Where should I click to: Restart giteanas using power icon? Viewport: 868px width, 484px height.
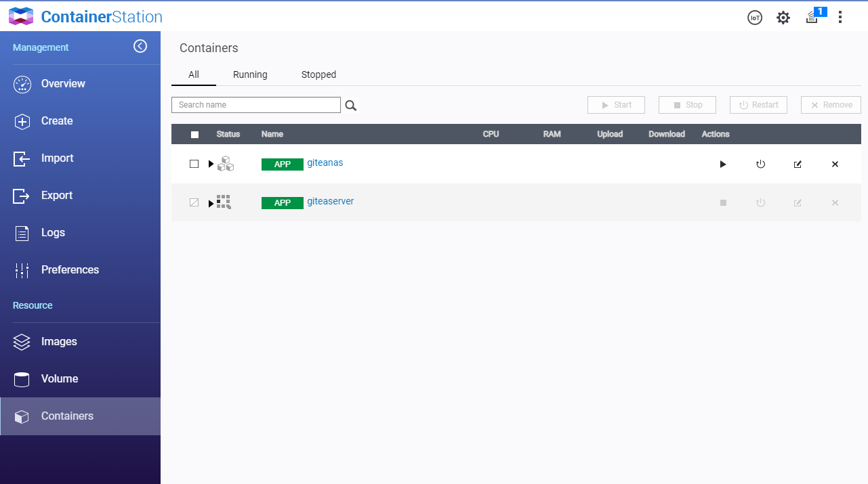[761, 164]
